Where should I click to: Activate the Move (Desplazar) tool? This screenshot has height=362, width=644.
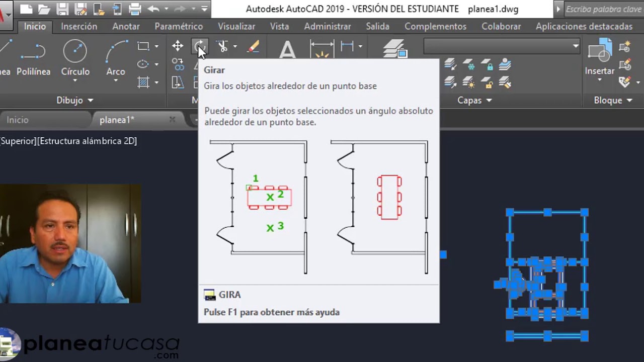point(178,46)
